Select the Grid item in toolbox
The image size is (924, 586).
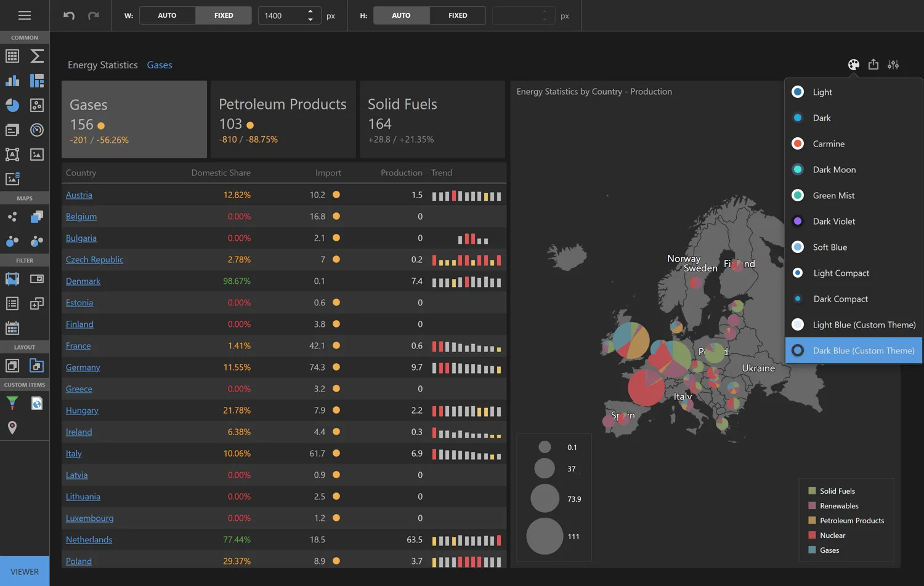pos(12,56)
